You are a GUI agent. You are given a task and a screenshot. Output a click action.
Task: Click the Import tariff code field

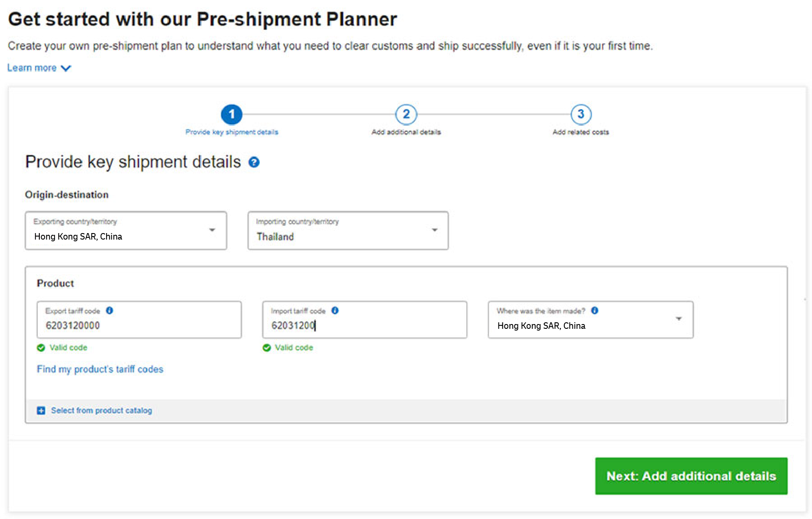365,320
